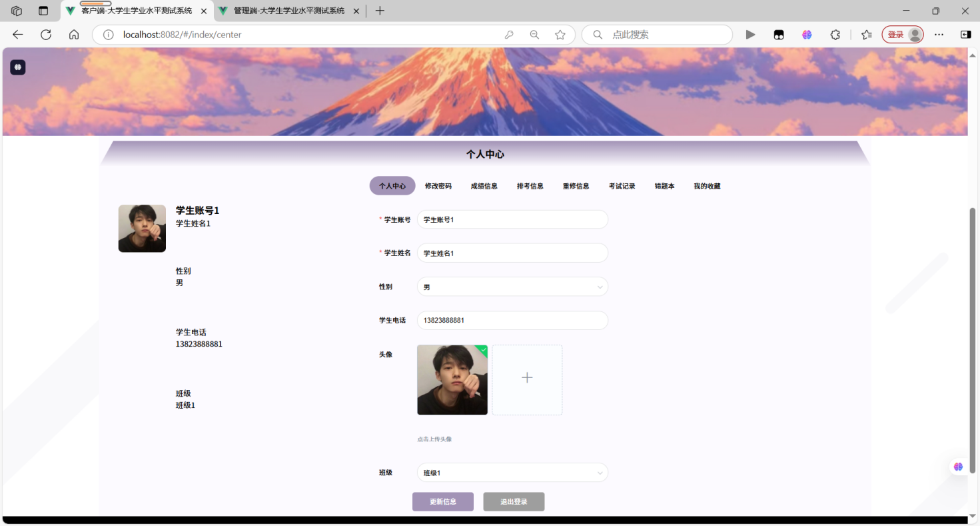The height and width of the screenshot is (526, 980).
Task: Open the 修改密码 tab
Action: pyautogui.click(x=438, y=186)
